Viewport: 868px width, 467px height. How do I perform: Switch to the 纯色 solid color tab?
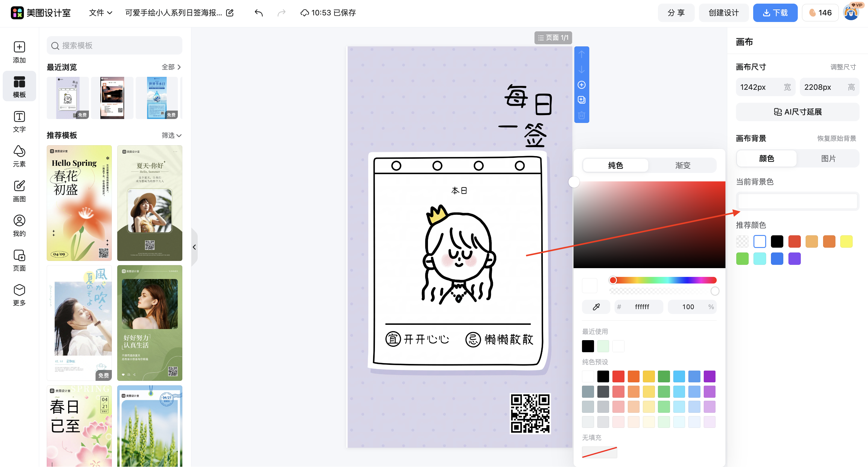(615, 165)
